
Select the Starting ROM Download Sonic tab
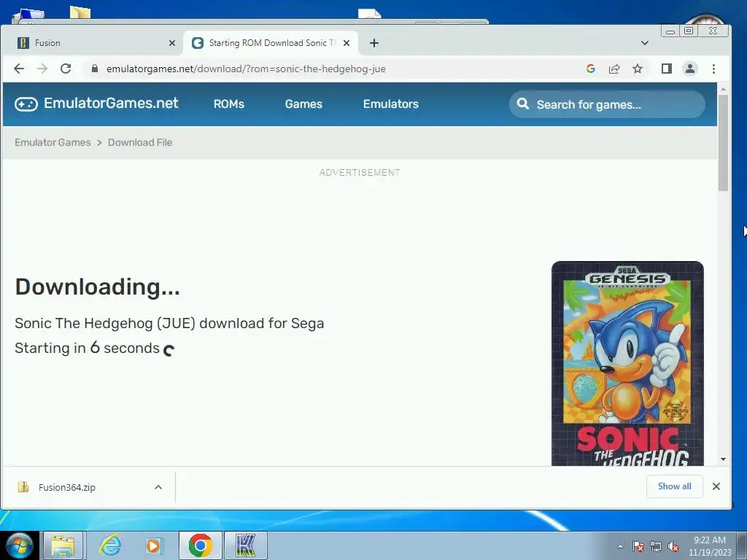pyautogui.click(x=271, y=43)
